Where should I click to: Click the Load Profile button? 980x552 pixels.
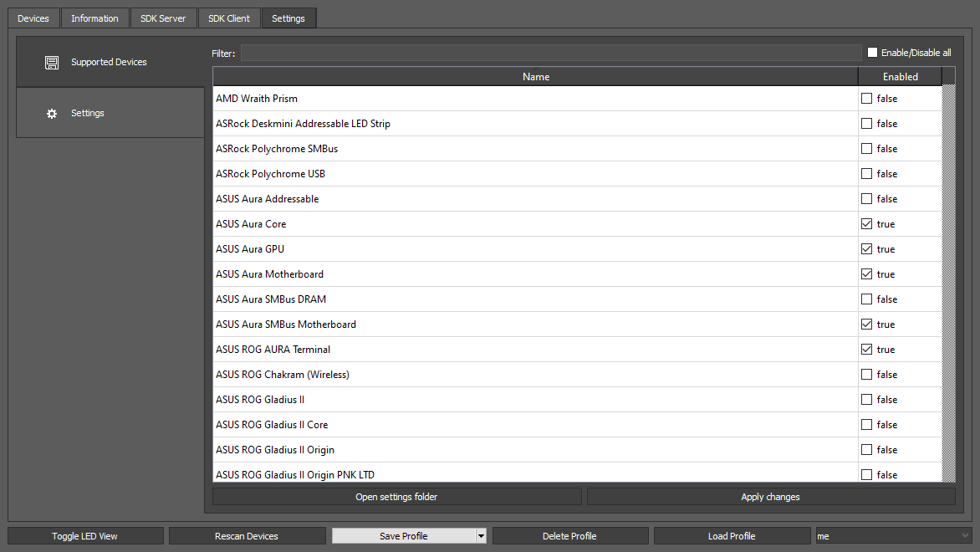click(x=732, y=536)
